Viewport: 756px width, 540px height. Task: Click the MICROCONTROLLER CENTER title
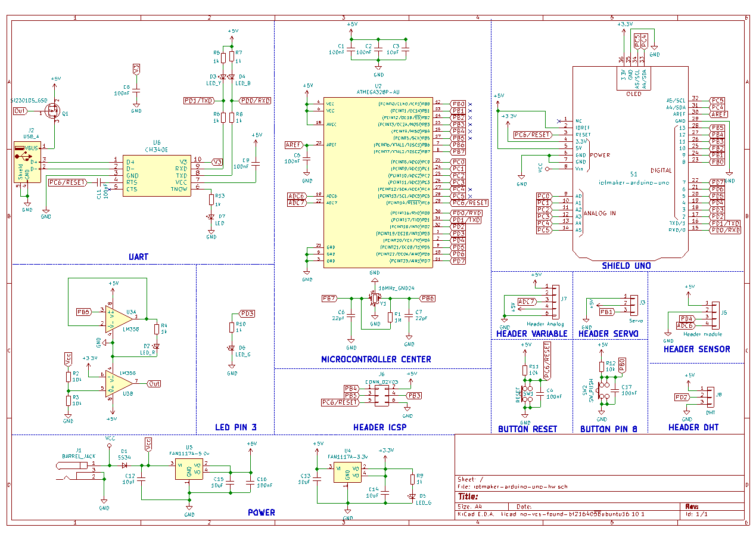(376, 359)
